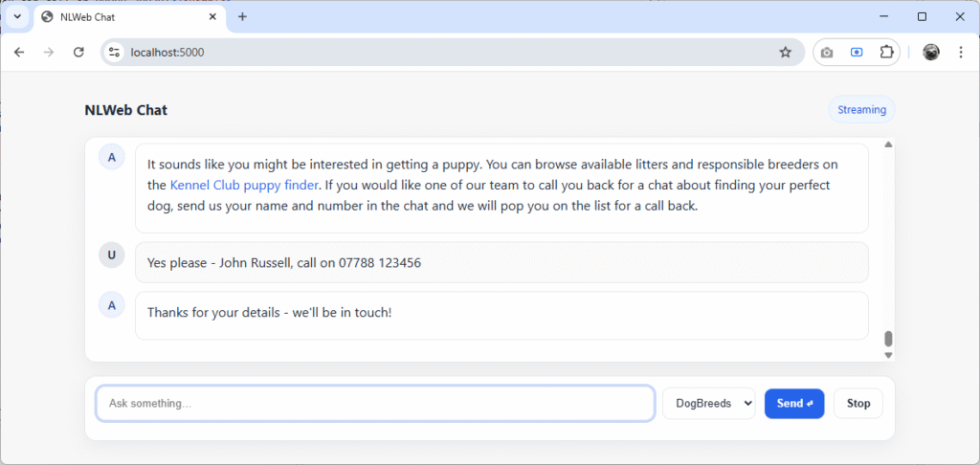
Task: Open the DogBreeds site dropdown
Action: pos(709,403)
